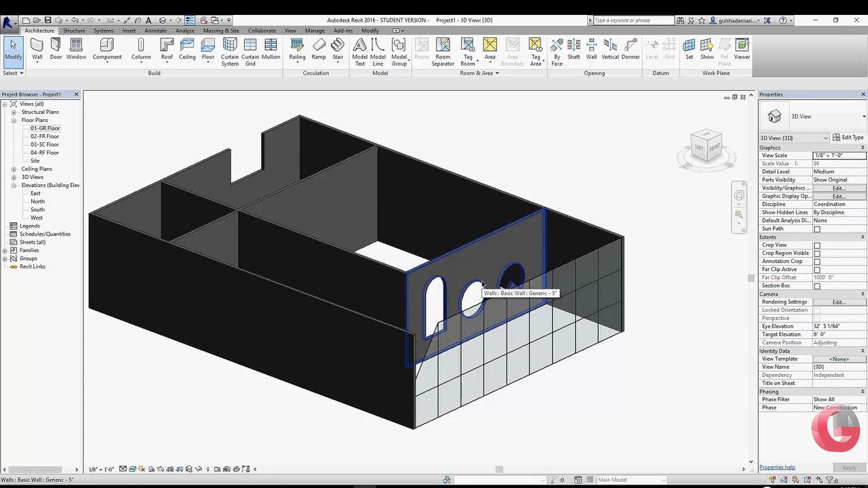Viewport: 868px width, 488px height.
Task: Switch to the View ribbon tab
Action: point(290,30)
